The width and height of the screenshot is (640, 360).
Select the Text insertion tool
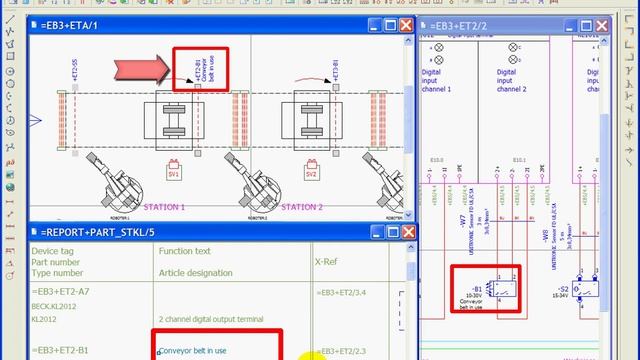[10, 162]
